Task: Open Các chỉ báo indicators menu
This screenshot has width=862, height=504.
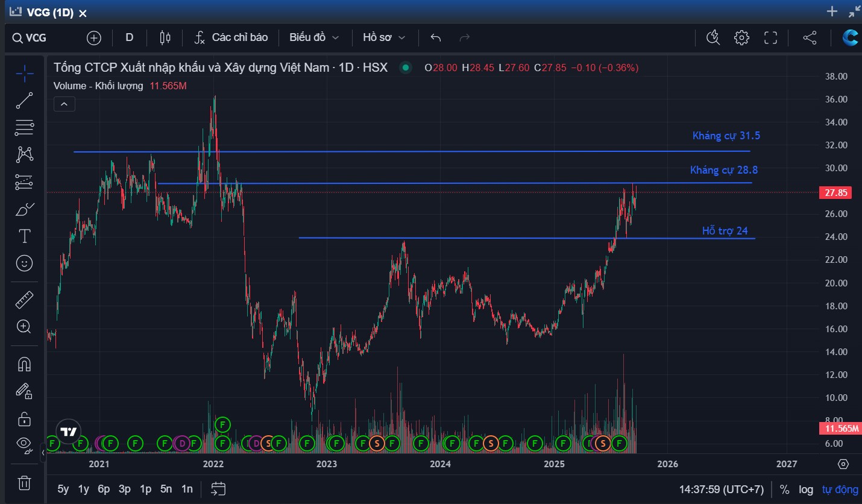Action: click(231, 37)
